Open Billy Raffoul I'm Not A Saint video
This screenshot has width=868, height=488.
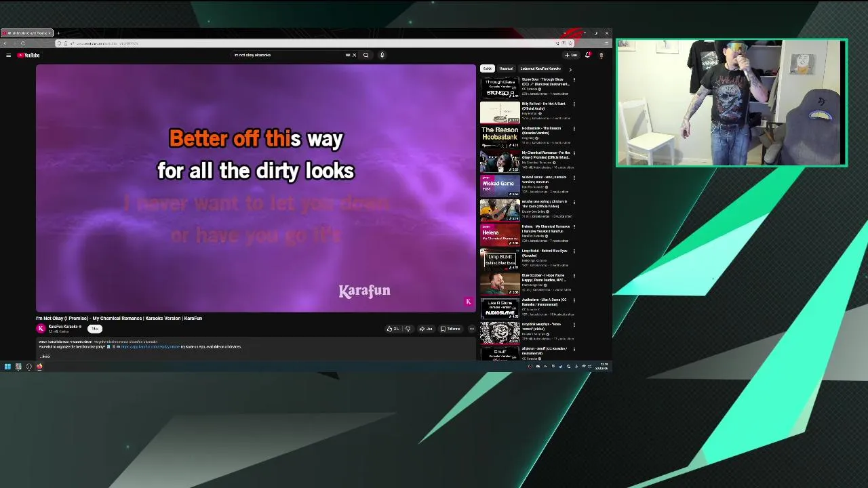[500, 113]
